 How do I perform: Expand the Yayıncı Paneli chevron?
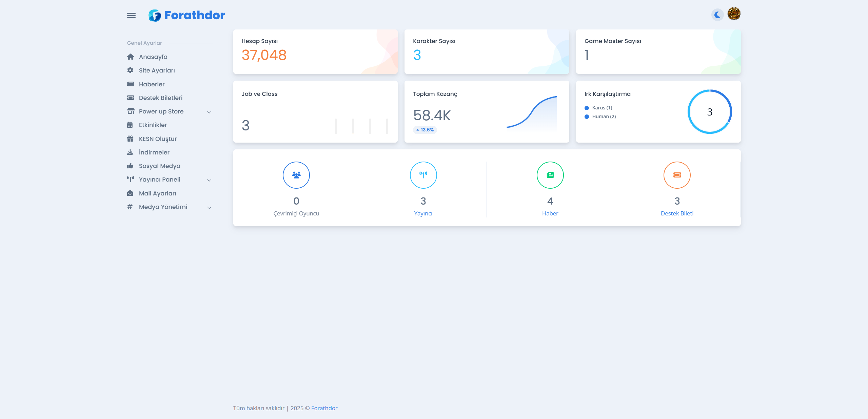(x=209, y=180)
